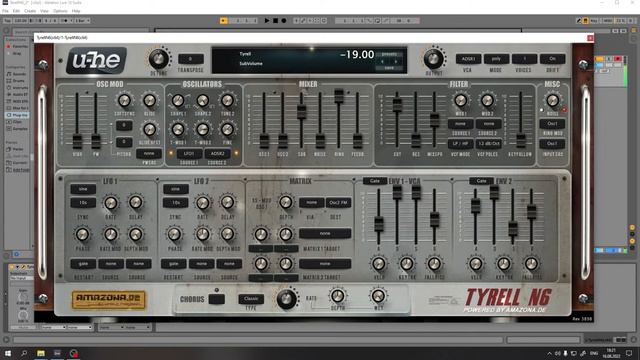Open the PW Source none selector
The width and height of the screenshot is (640, 360).
point(149,153)
